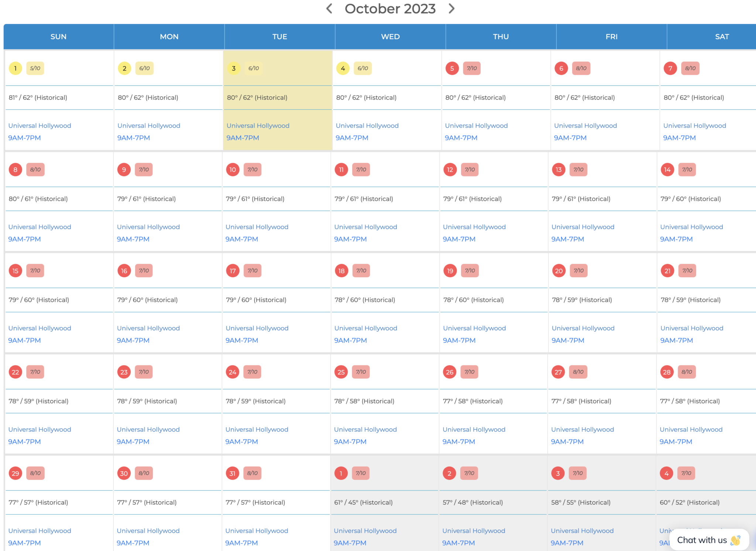Click 79° / 60° (Historical) on October 14

(690, 199)
